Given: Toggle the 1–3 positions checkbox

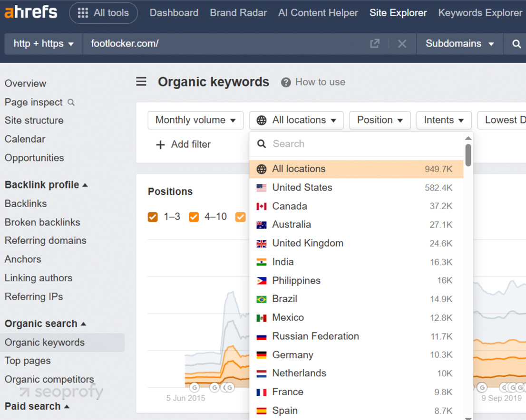Looking at the screenshot, I should coord(153,217).
